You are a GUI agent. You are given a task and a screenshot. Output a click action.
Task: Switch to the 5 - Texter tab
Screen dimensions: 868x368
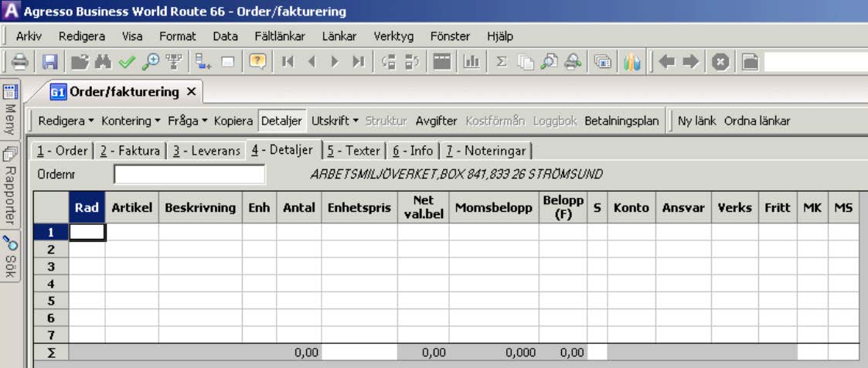pyautogui.click(x=354, y=151)
